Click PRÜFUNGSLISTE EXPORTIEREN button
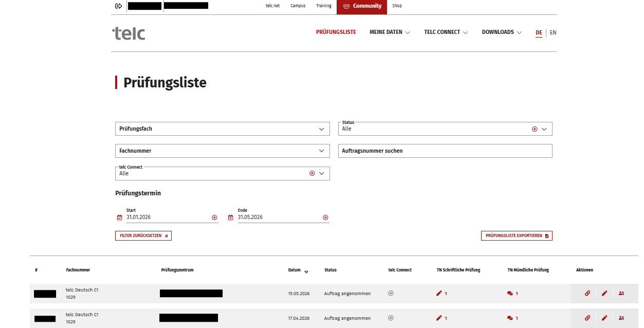 517,235
